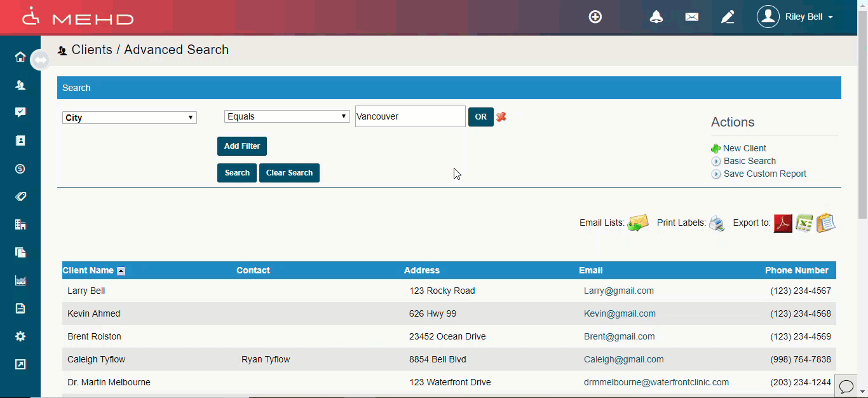Remove filter with red X icon

click(501, 116)
